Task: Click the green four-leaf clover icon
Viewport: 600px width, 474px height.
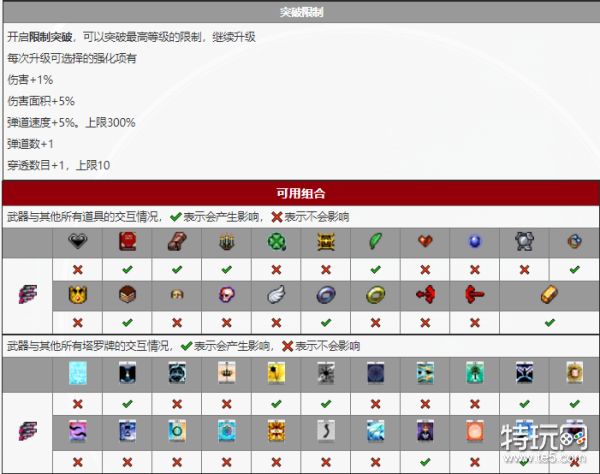Action: click(x=275, y=242)
